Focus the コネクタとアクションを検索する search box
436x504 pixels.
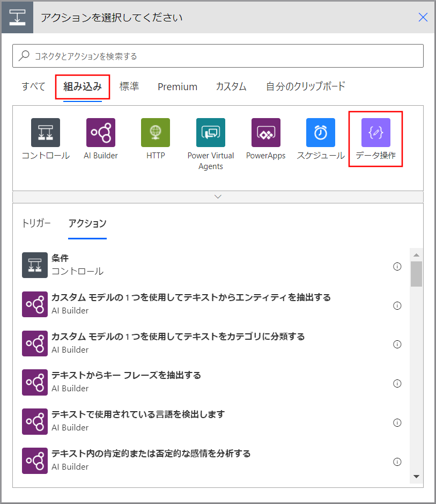point(218,56)
